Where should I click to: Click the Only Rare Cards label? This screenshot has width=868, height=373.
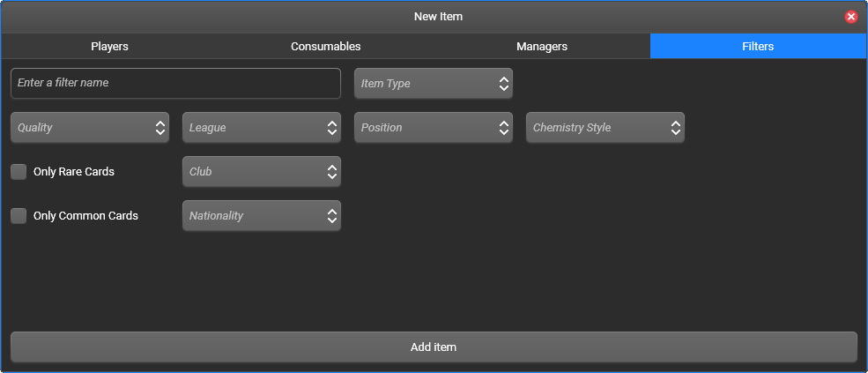click(74, 172)
